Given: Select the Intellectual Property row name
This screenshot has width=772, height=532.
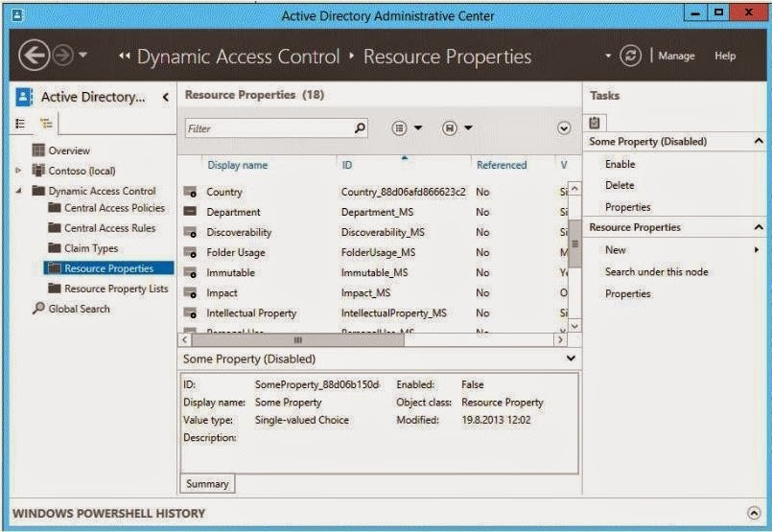Looking at the screenshot, I should click(x=251, y=313).
